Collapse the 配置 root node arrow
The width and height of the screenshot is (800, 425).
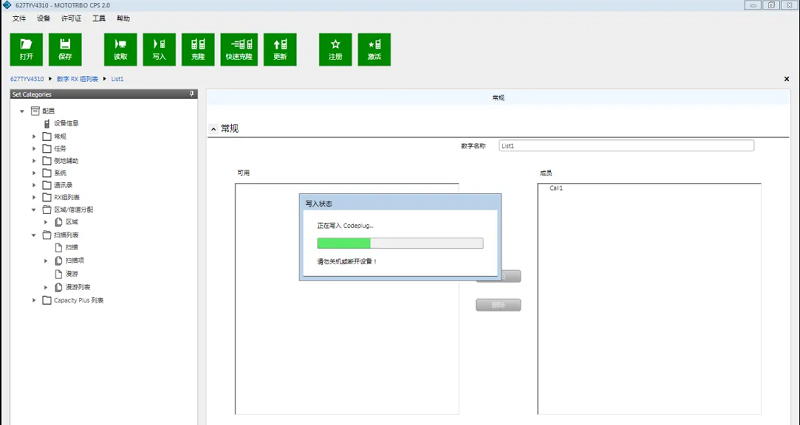(22, 111)
